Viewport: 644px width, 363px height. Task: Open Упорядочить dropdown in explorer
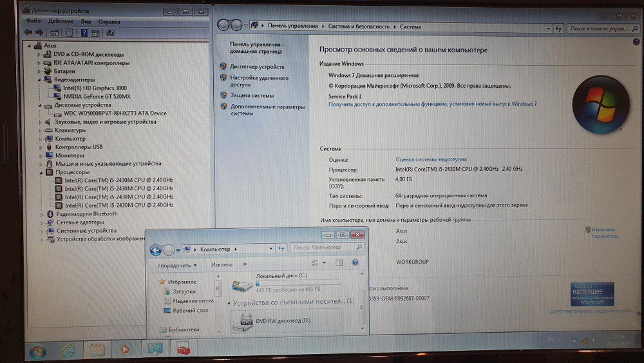click(176, 266)
